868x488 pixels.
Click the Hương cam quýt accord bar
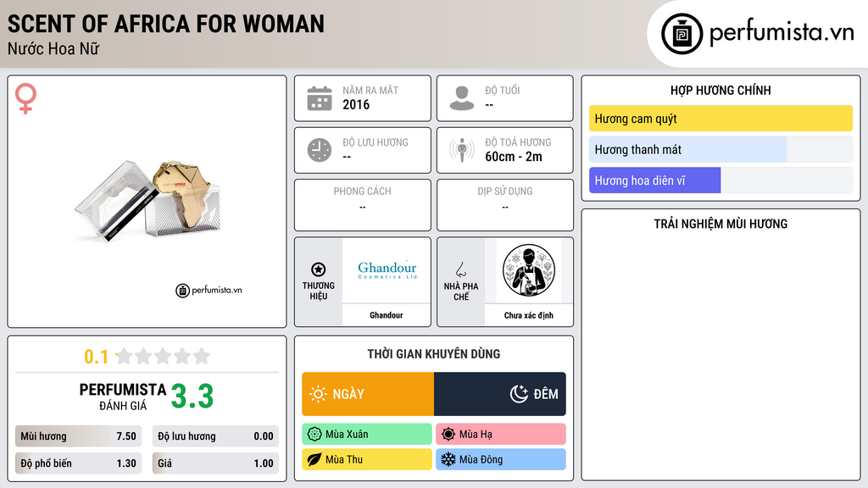tap(721, 119)
